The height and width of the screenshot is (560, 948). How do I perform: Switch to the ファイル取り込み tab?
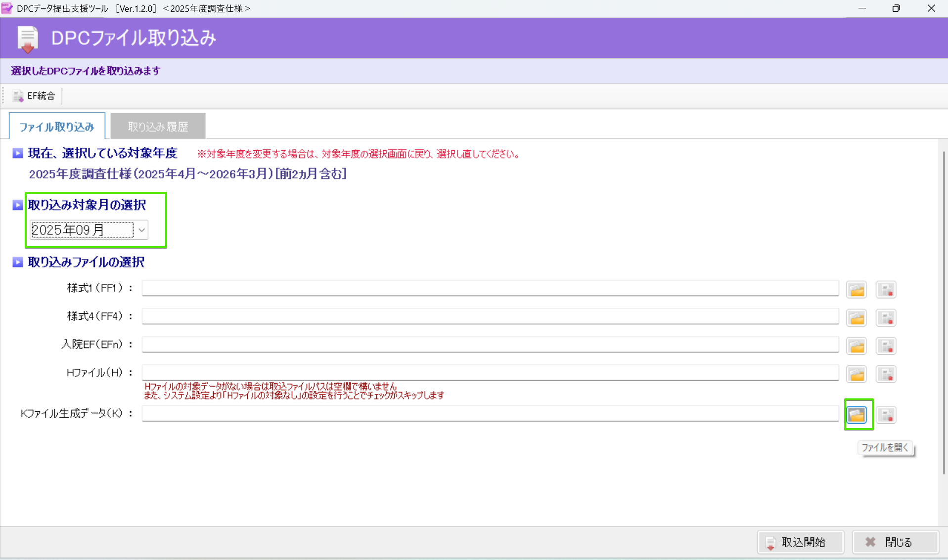(57, 126)
